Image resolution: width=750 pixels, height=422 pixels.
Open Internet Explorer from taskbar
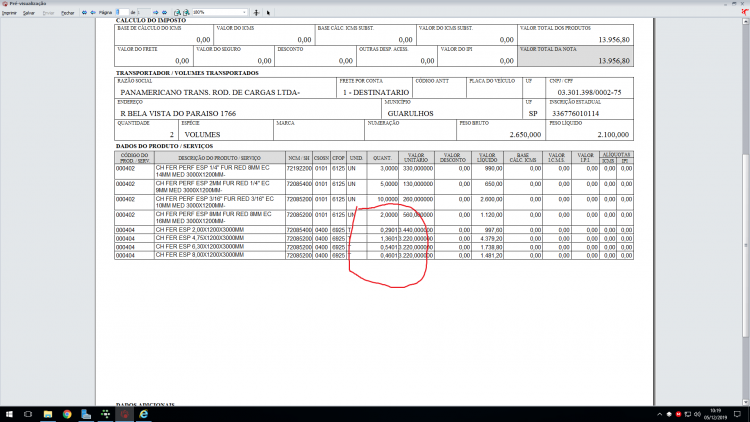point(143,414)
